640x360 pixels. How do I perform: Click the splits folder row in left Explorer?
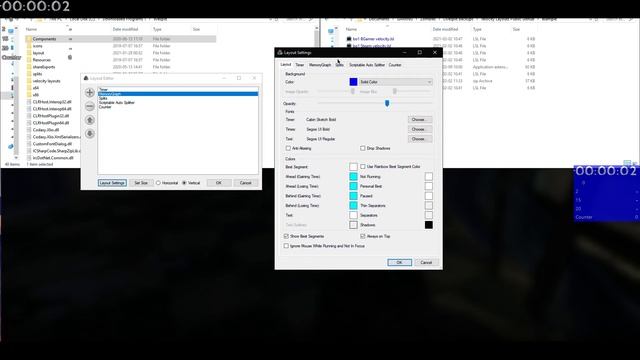coord(120,74)
